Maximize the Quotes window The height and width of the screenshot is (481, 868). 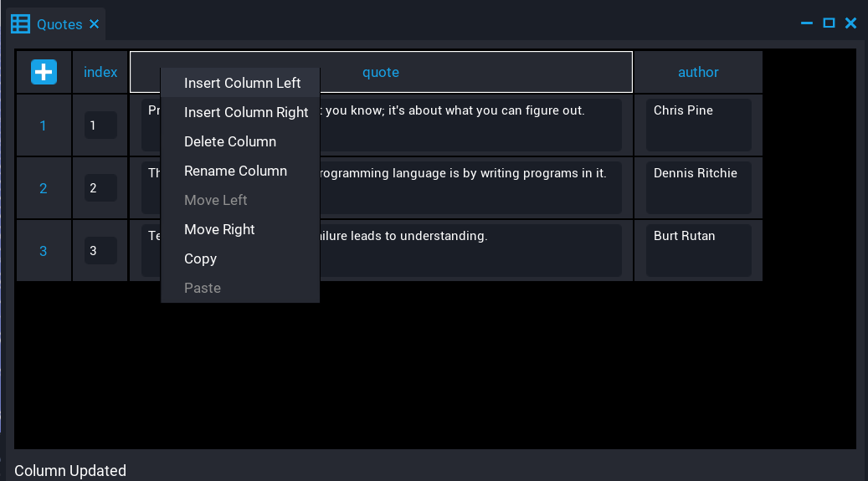[x=829, y=23]
